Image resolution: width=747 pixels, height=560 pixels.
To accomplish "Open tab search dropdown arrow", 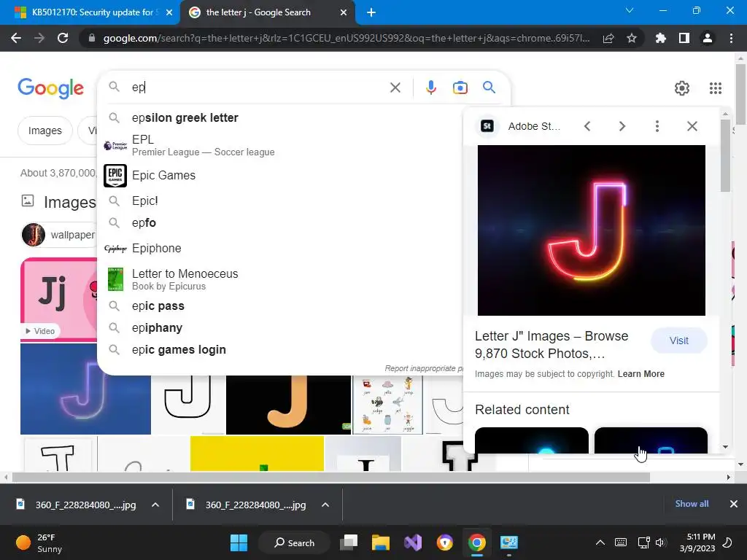I will pos(630,10).
